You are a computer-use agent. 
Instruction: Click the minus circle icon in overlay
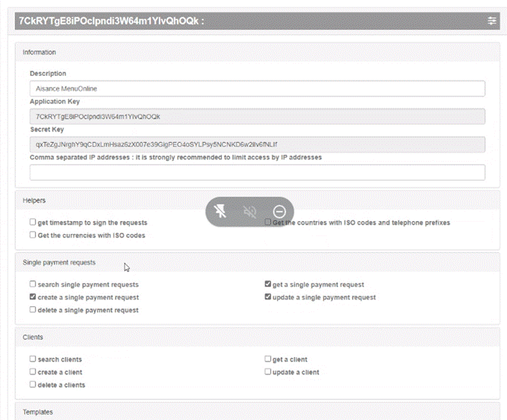(x=279, y=212)
